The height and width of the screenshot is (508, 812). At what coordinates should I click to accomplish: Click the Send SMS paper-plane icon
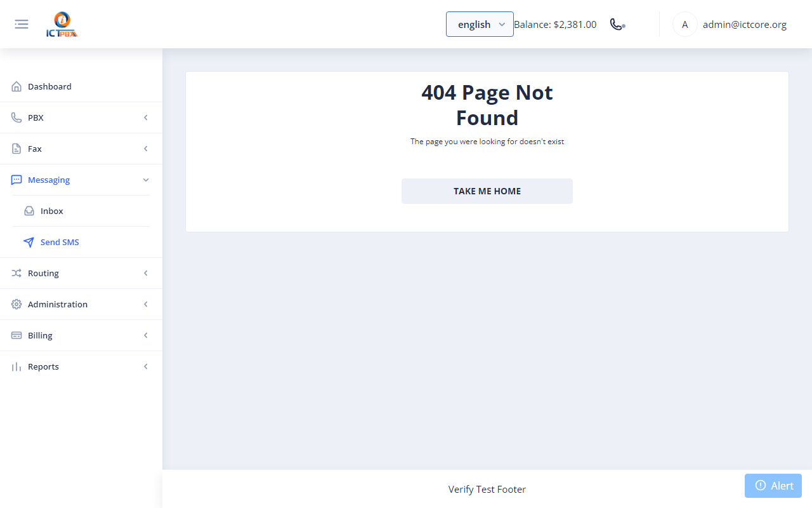coord(29,242)
